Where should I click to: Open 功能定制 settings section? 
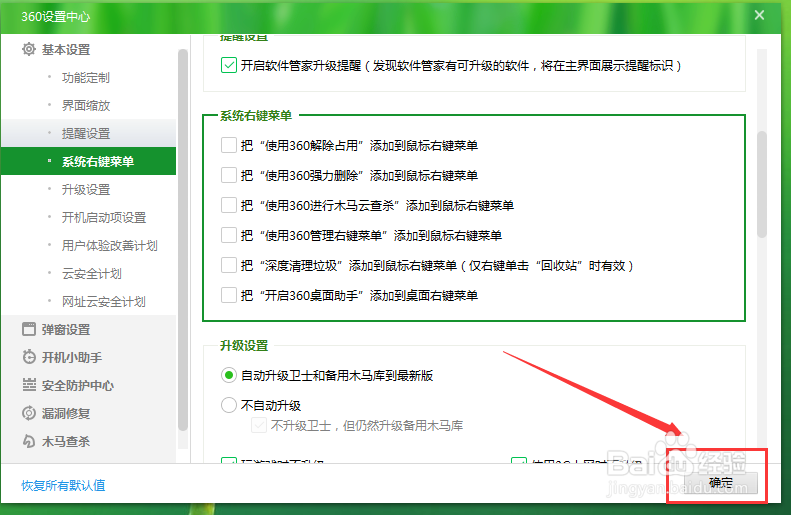coord(88,78)
